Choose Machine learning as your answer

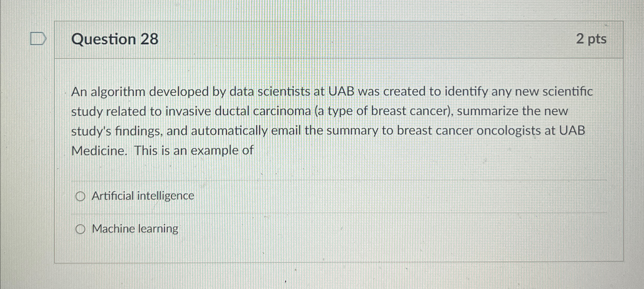pyautogui.click(x=81, y=229)
